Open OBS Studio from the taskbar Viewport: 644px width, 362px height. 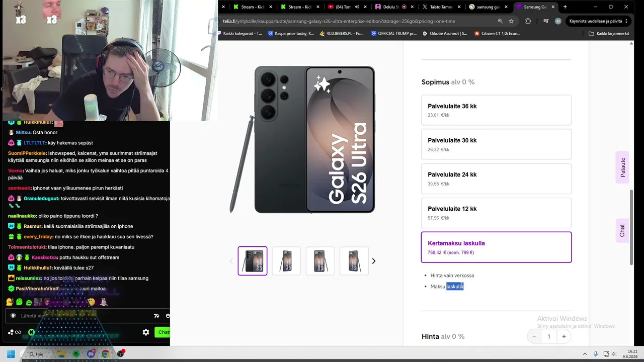click(120, 354)
